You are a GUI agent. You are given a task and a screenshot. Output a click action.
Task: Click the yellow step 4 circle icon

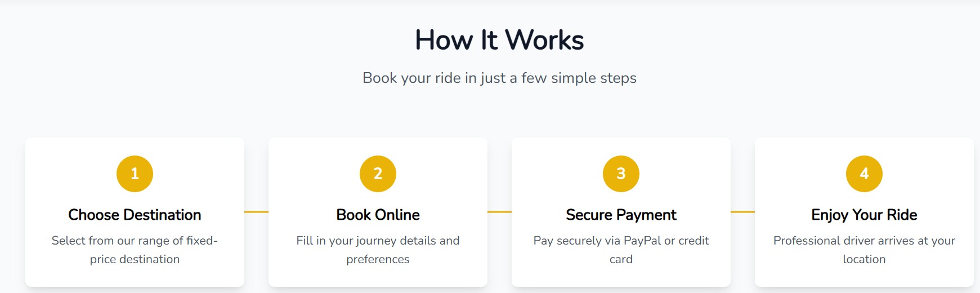(864, 174)
